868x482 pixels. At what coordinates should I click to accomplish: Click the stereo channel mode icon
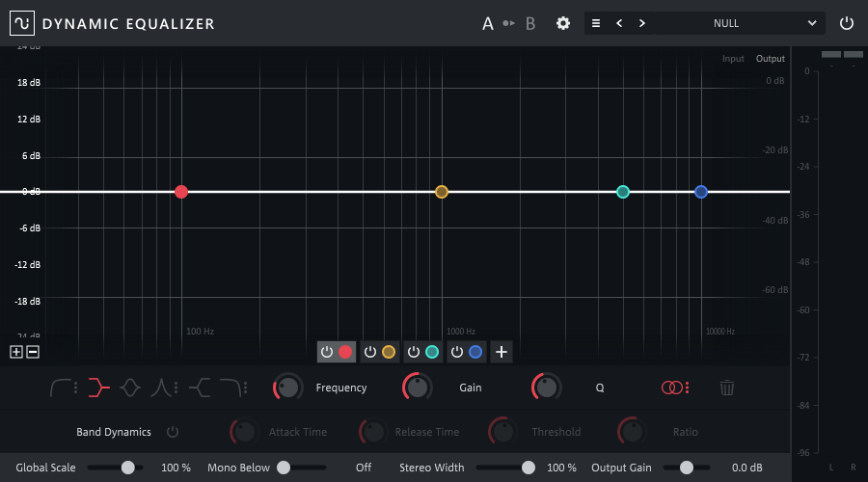coord(672,388)
